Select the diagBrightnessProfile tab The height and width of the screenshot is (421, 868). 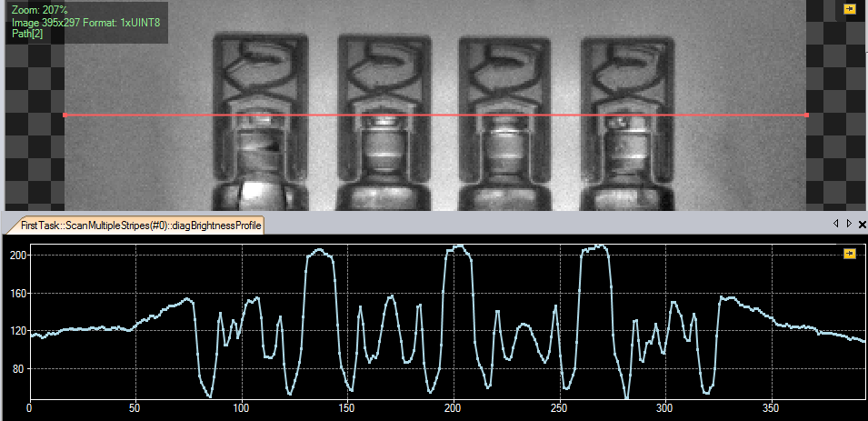[x=135, y=224]
